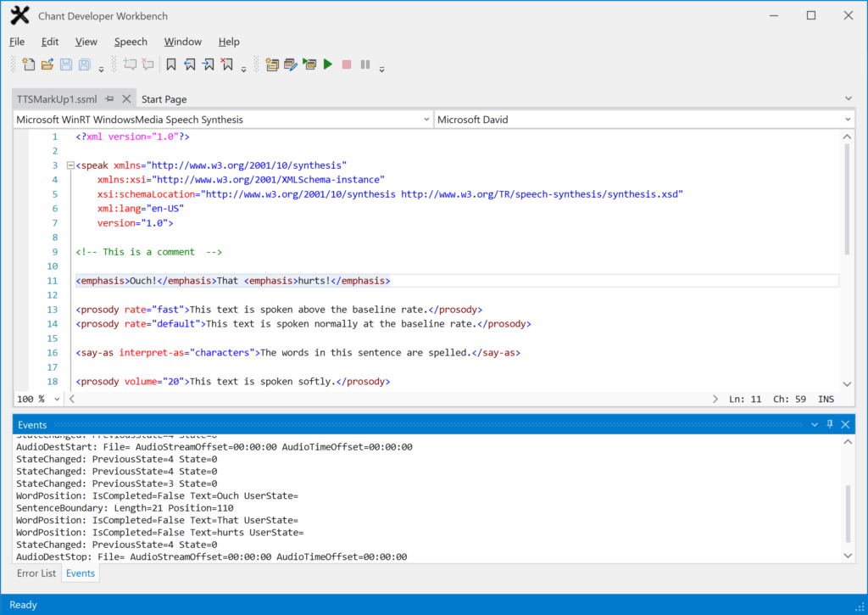Image resolution: width=868 pixels, height=615 pixels.
Task: Open the Window menu
Action: pyautogui.click(x=183, y=42)
